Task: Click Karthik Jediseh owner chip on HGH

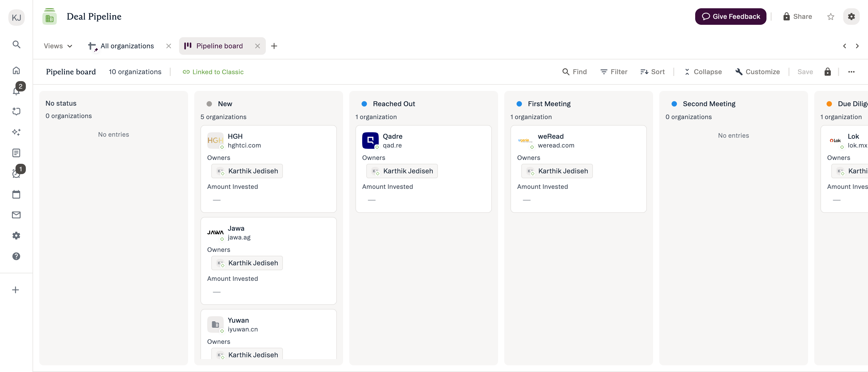Action: (247, 171)
